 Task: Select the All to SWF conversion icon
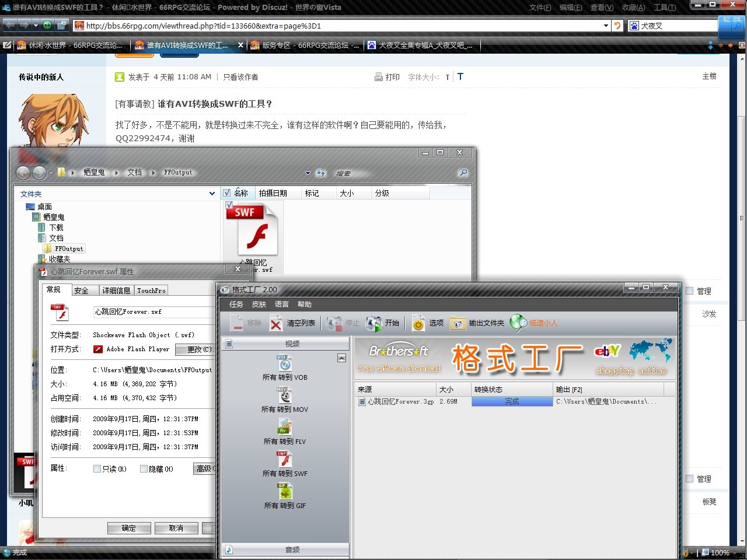(284, 459)
